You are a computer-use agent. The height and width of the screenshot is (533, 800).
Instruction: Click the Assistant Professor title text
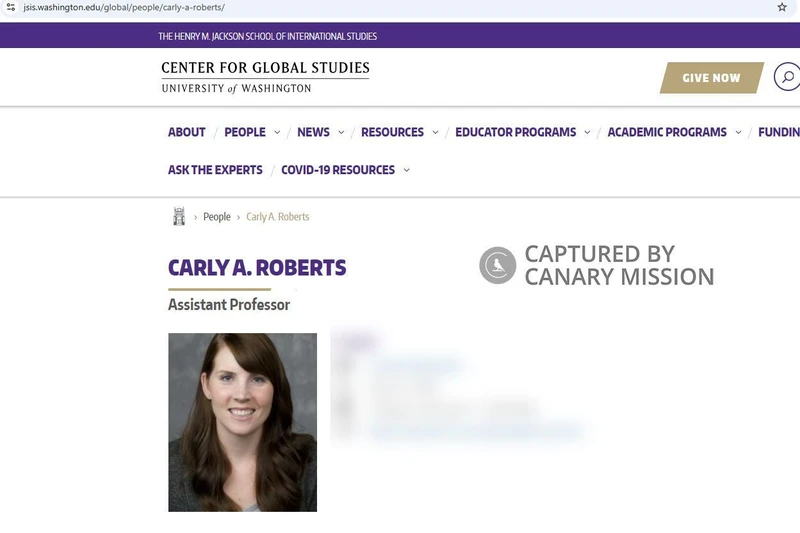[x=229, y=304]
